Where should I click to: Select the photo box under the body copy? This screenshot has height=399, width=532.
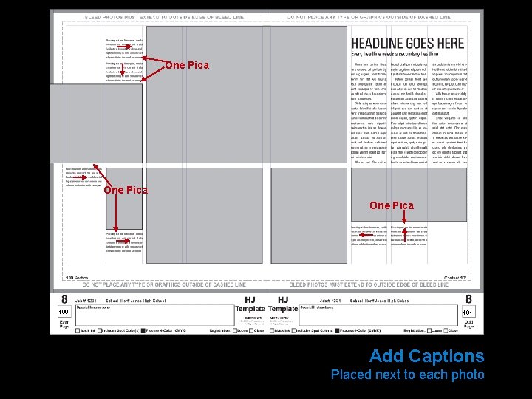409,195
